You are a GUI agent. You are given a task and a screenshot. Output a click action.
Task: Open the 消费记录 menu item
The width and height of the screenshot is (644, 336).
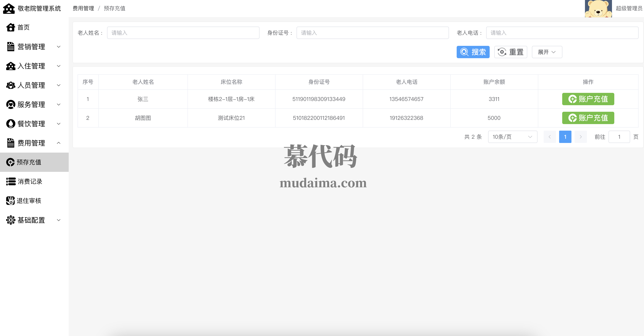(30, 181)
